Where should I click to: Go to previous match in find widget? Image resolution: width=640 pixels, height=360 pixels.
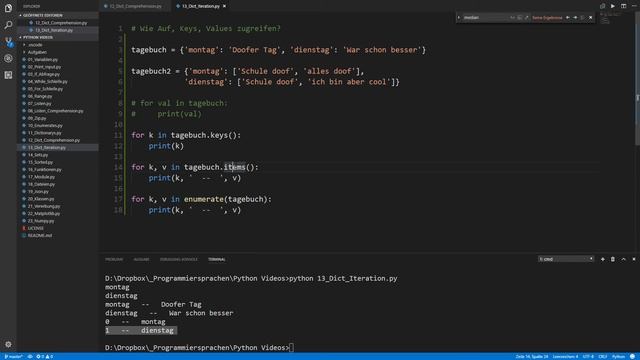click(x=568, y=18)
